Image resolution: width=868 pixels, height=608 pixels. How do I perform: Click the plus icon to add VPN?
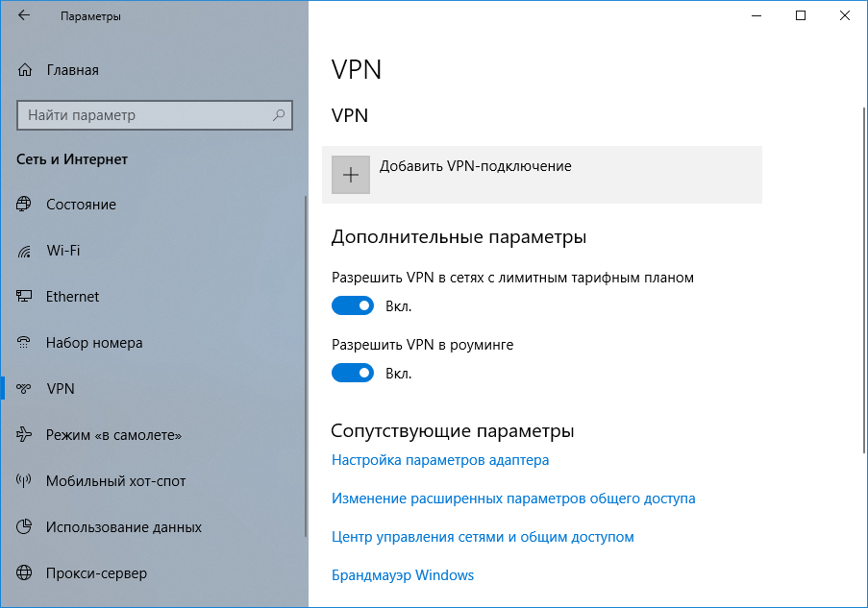351,175
